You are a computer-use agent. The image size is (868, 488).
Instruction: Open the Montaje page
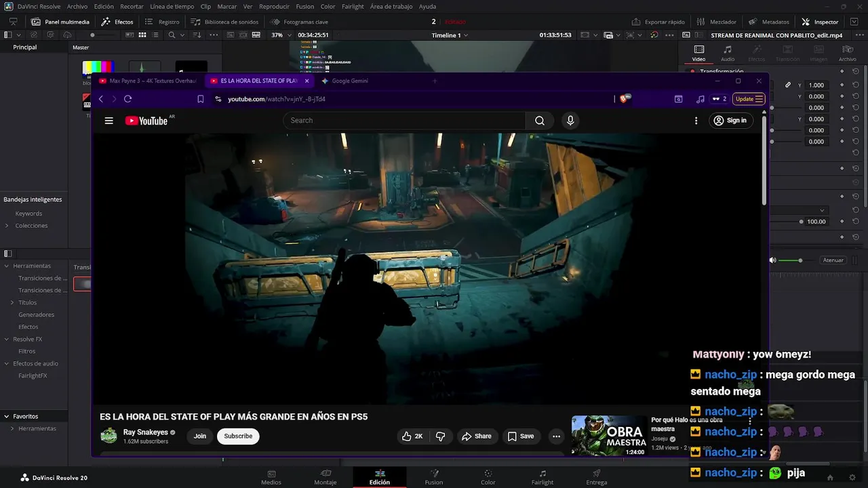[325, 477]
